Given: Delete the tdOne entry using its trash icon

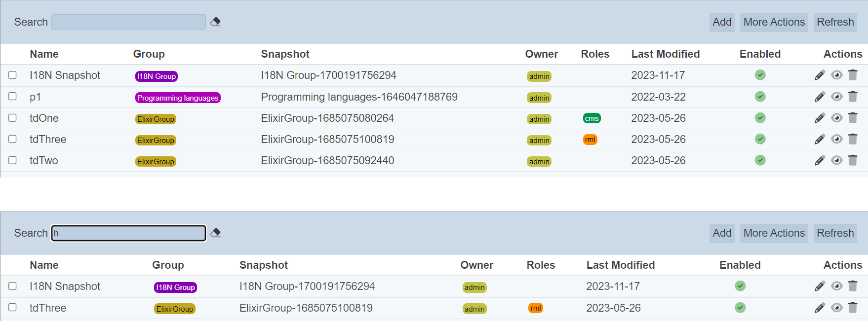Looking at the screenshot, I should [853, 118].
